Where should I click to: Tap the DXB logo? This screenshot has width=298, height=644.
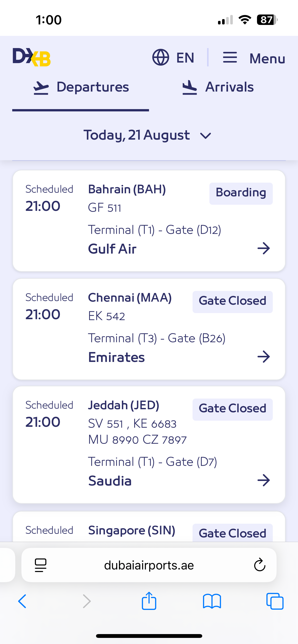click(32, 57)
